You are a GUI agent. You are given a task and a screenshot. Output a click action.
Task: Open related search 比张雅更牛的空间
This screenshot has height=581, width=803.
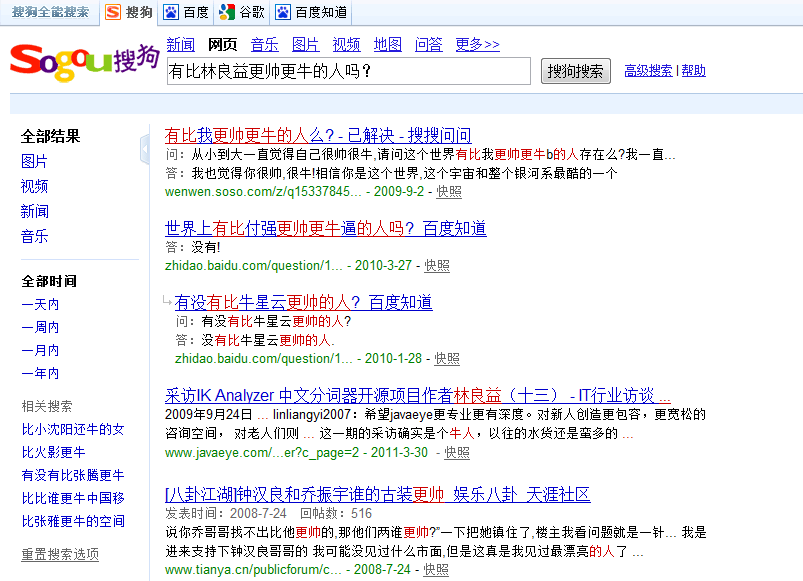click(73, 522)
